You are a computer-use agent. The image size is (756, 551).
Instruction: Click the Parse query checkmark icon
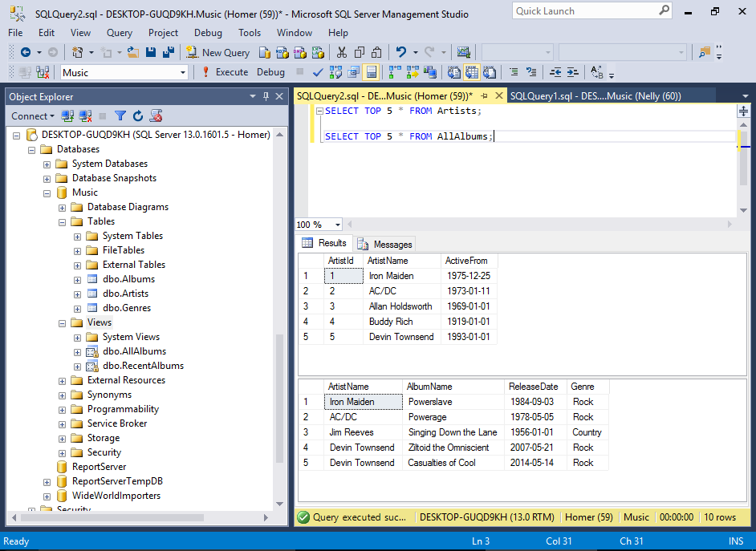pyautogui.click(x=317, y=72)
